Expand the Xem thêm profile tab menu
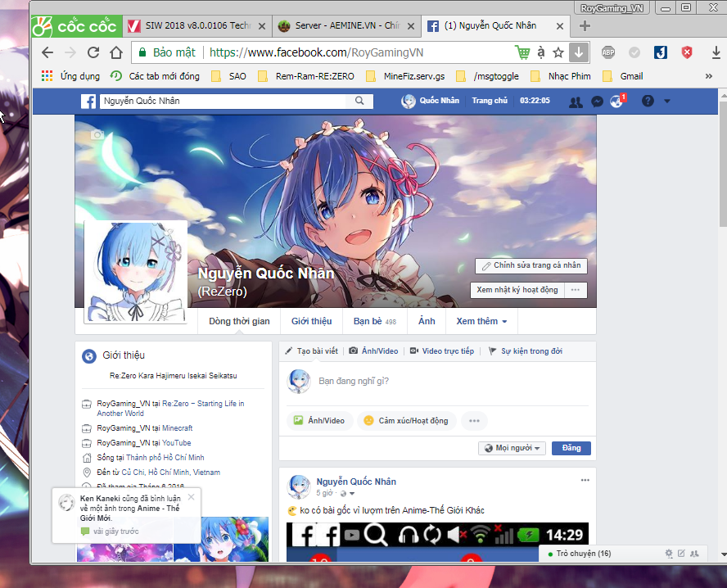 pos(481,321)
